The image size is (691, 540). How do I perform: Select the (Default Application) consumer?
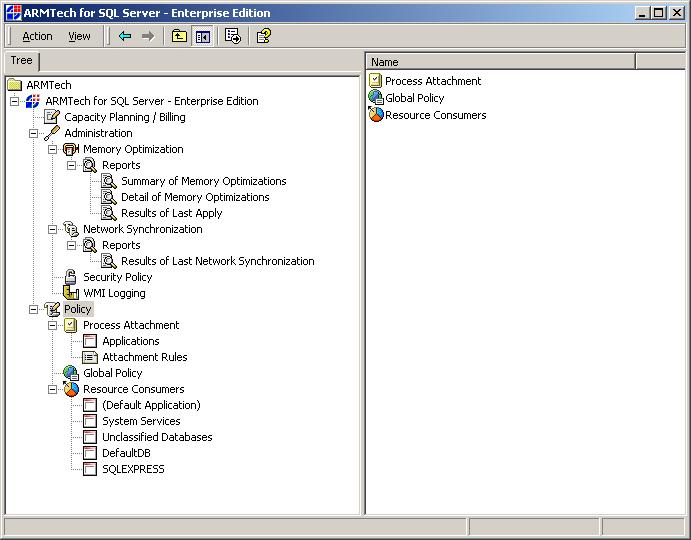point(151,405)
